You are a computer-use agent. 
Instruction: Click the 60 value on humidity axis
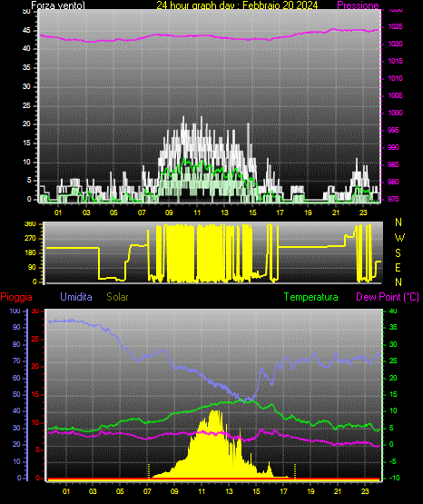click(x=16, y=378)
